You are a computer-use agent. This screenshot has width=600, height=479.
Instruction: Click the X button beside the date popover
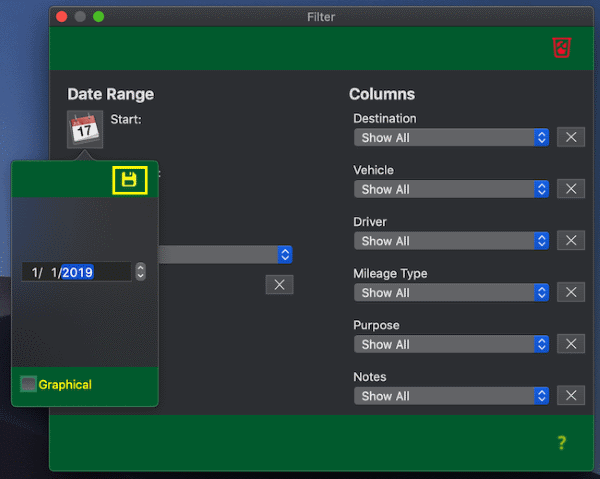279,285
